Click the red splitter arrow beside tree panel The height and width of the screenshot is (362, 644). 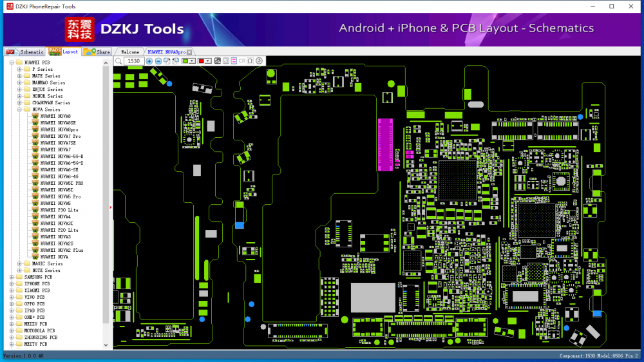(111, 207)
